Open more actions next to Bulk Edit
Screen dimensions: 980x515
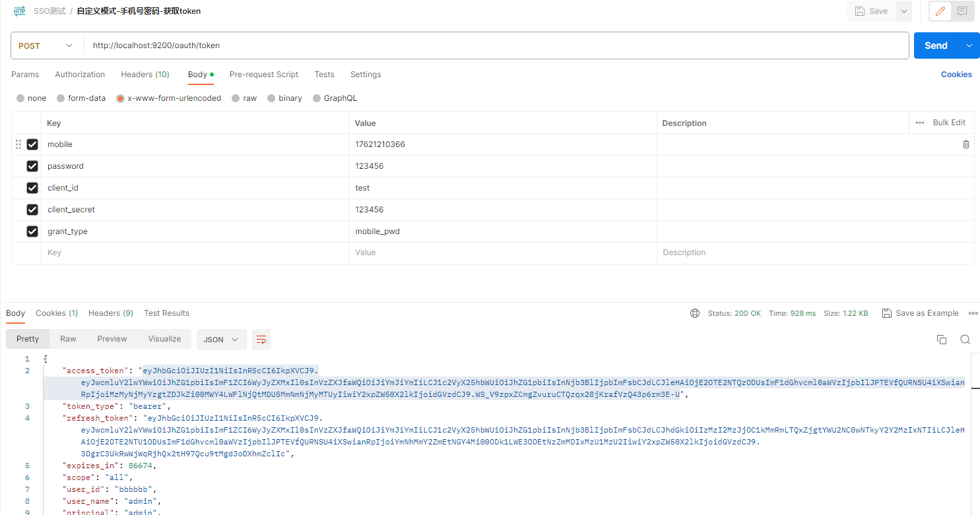[x=920, y=122]
